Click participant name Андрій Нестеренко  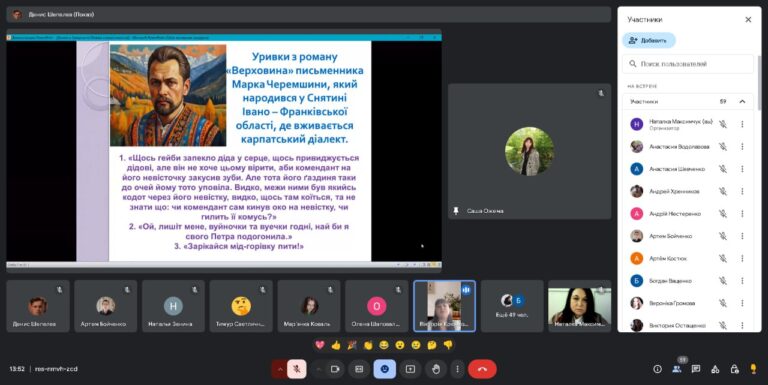pos(675,214)
